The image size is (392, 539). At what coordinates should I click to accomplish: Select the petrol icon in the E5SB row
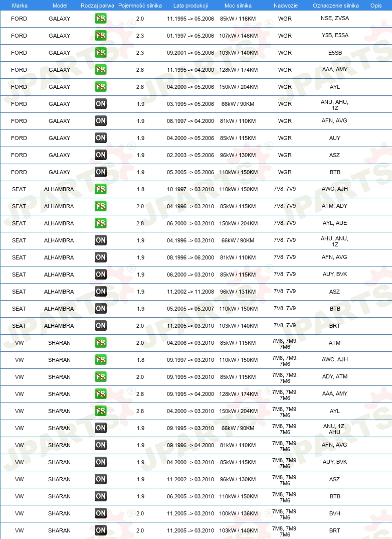[x=101, y=53]
